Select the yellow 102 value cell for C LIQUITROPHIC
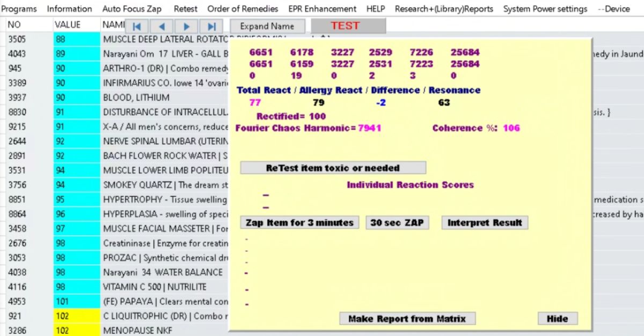This screenshot has width=644, height=336. 76,316
